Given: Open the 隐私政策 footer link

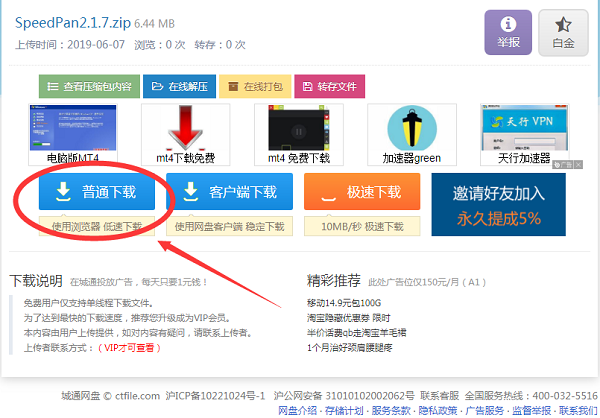Looking at the screenshot, I should coord(438,410).
